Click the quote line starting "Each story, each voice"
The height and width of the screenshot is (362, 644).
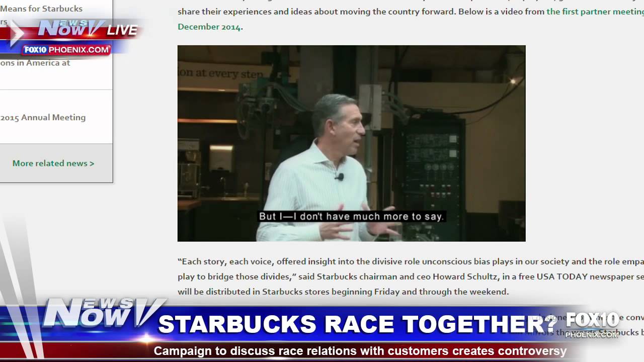[411, 262]
